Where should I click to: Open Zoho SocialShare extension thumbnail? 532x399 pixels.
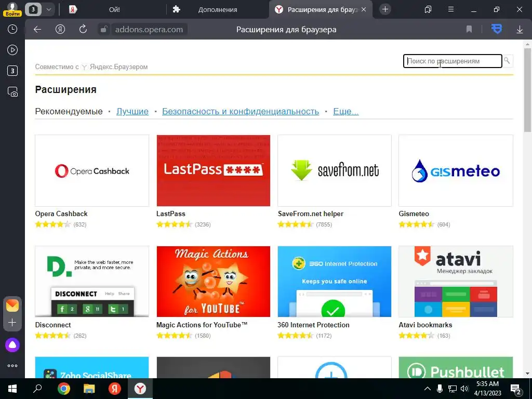92,367
